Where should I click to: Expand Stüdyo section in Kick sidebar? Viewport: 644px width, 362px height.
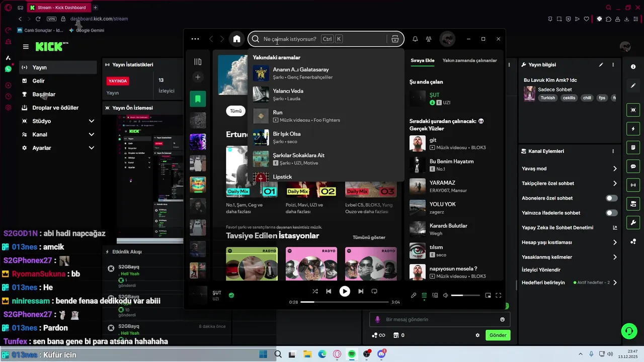point(58,121)
